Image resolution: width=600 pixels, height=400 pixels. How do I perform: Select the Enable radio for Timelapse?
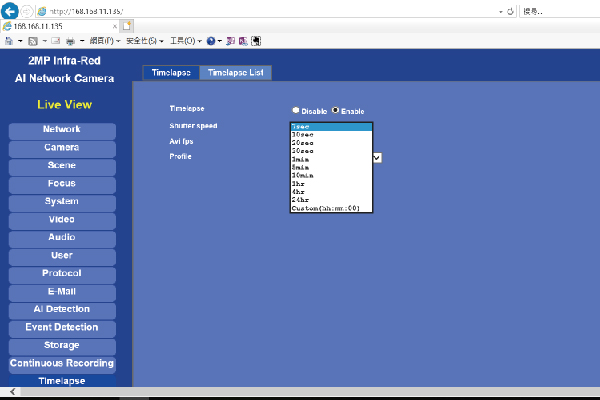335,110
